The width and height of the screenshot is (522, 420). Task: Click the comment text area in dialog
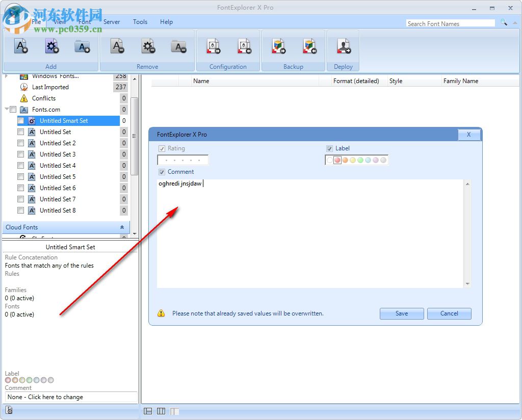tap(310, 233)
